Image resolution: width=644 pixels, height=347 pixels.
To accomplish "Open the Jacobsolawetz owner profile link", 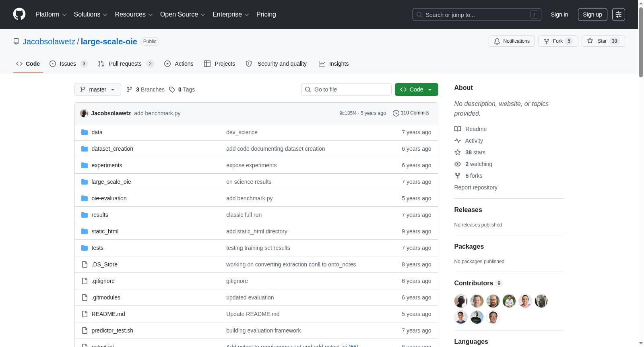I will [x=49, y=42].
